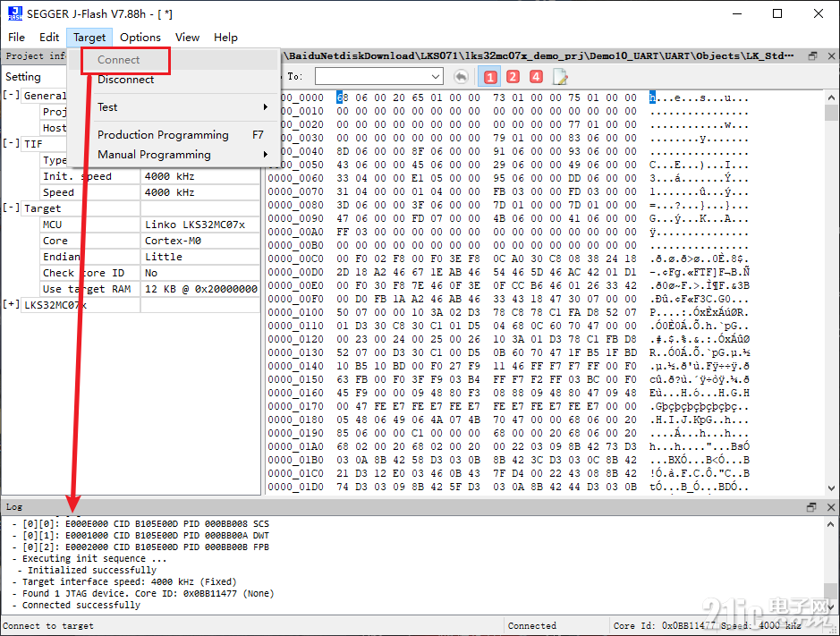Select 1-byte display width button
The image size is (840, 636).
point(489,77)
